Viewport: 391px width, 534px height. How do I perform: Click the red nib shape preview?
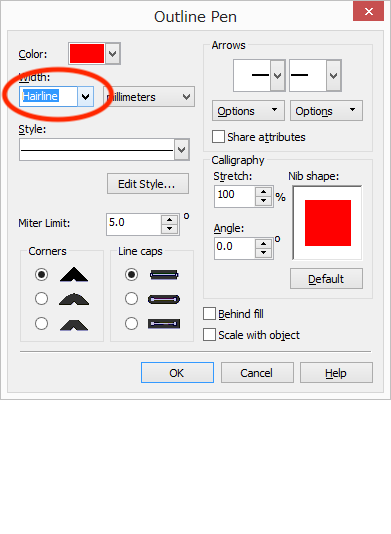(328, 223)
